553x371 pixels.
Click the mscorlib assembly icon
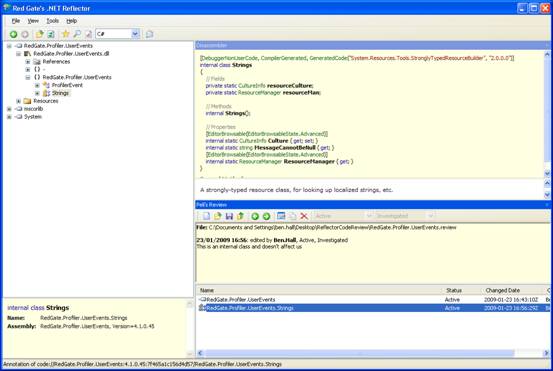pos(18,109)
